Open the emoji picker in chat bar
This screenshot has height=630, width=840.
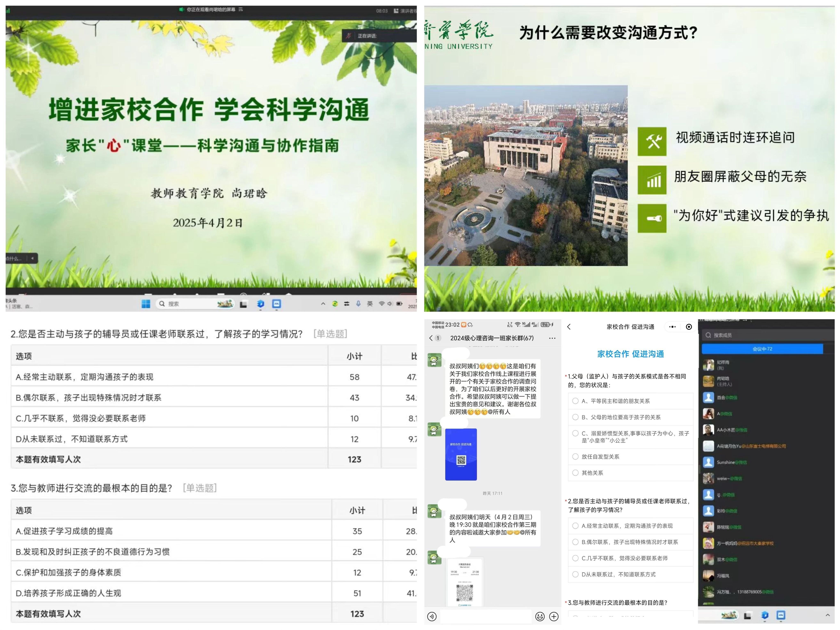540,616
